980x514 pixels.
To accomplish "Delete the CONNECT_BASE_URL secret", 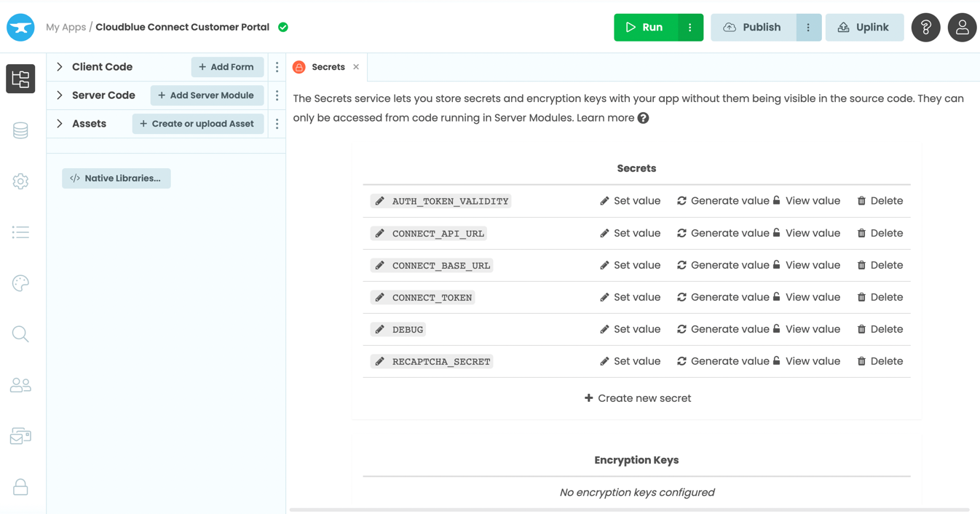I will tap(880, 265).
